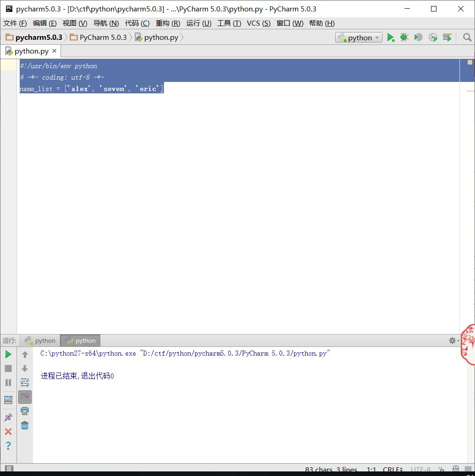Click the stop square in Run panel

click(8, 368)
